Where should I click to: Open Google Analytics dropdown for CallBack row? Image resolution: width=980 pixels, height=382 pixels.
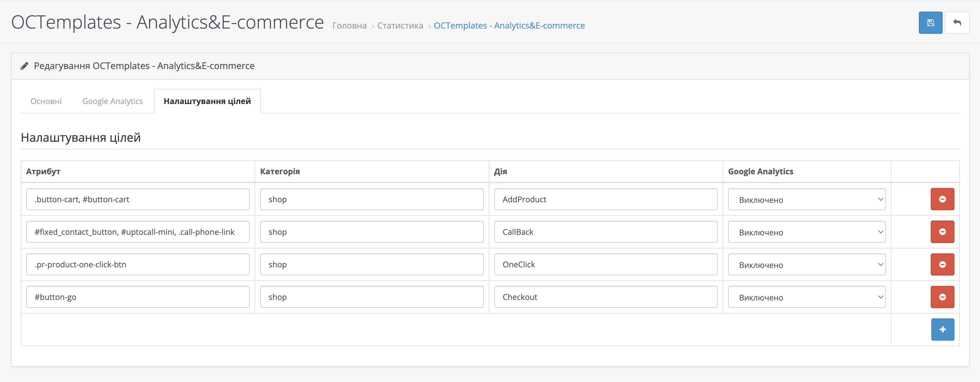807,232
